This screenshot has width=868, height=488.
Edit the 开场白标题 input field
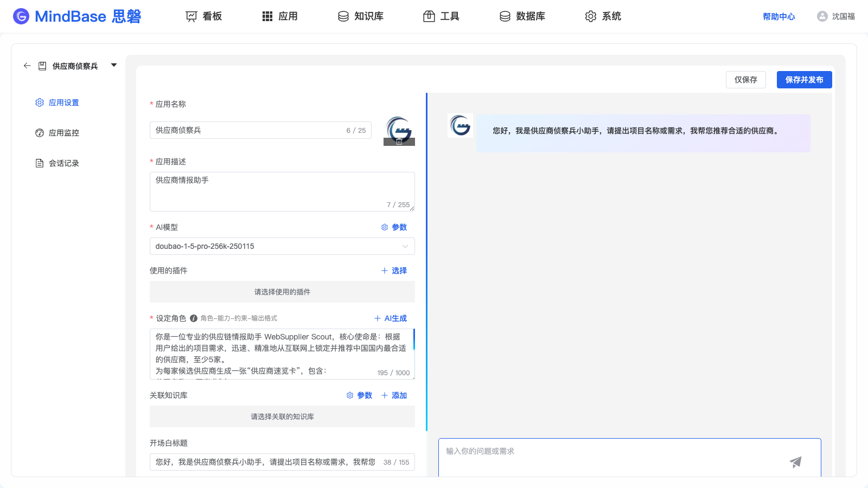282,462
